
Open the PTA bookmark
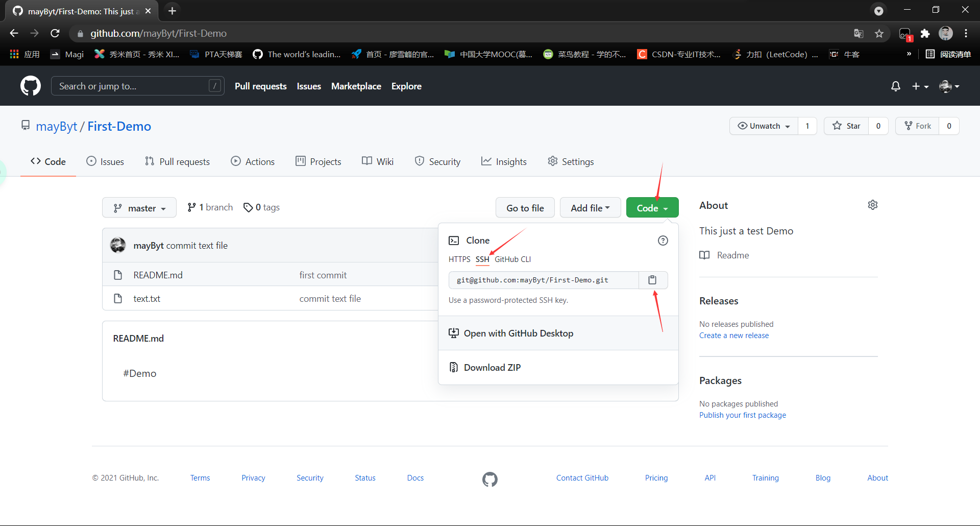216,54
